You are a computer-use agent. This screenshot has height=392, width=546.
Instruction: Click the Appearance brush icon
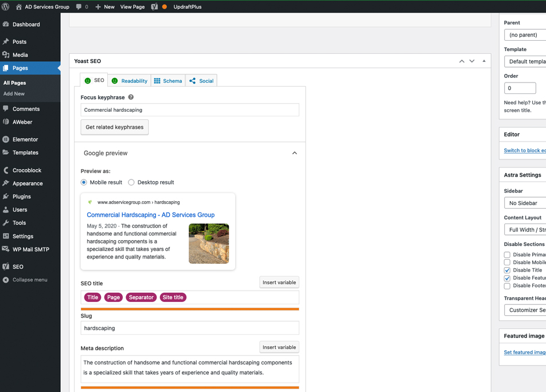click(6, 183)
